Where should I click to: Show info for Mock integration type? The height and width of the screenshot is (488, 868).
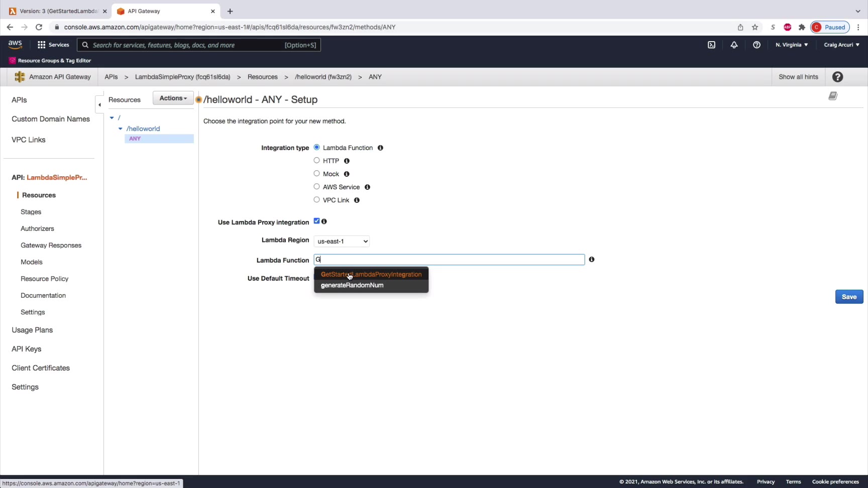(347, 174)
